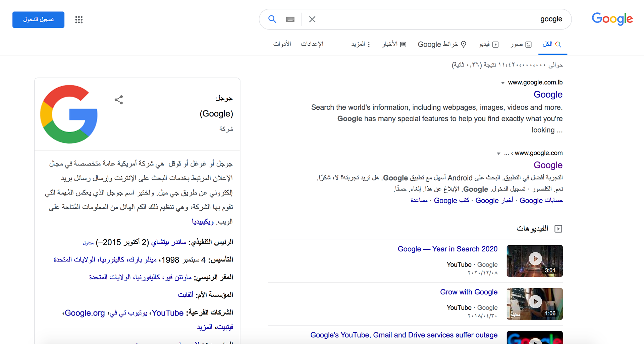The image size is (644, 344).
Task: Open مينلو بارك، كاليفورنيا founding location link
Action: coord(105,259)
